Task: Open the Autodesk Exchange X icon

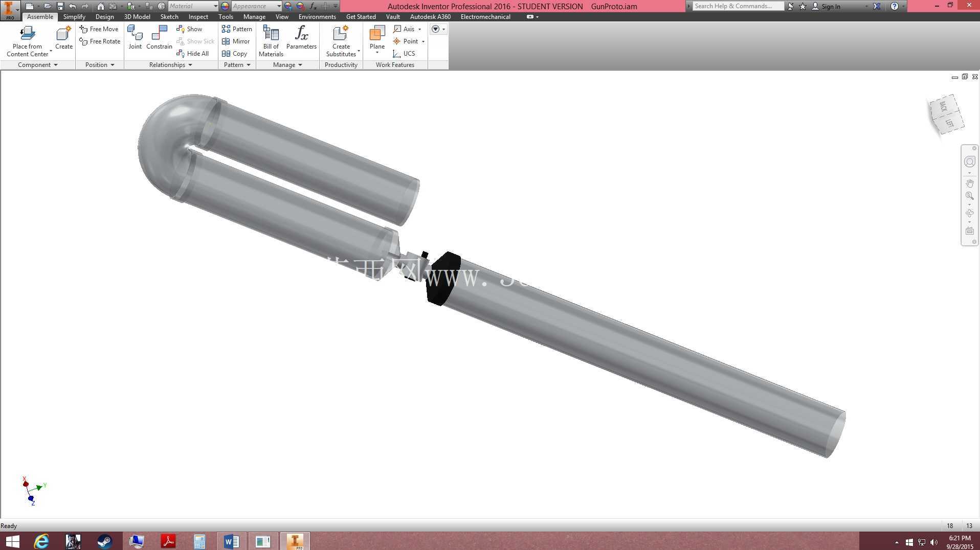Action: point(877,6)
